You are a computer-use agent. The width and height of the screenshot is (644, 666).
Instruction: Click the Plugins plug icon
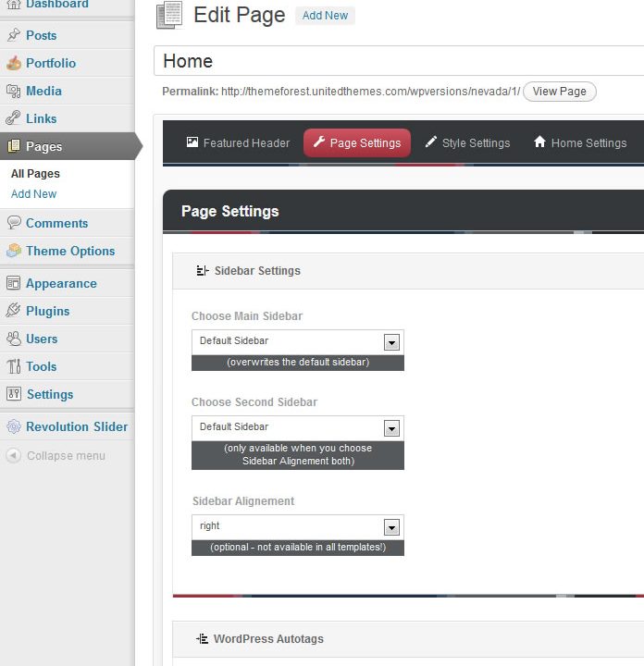tap(13, 311)
